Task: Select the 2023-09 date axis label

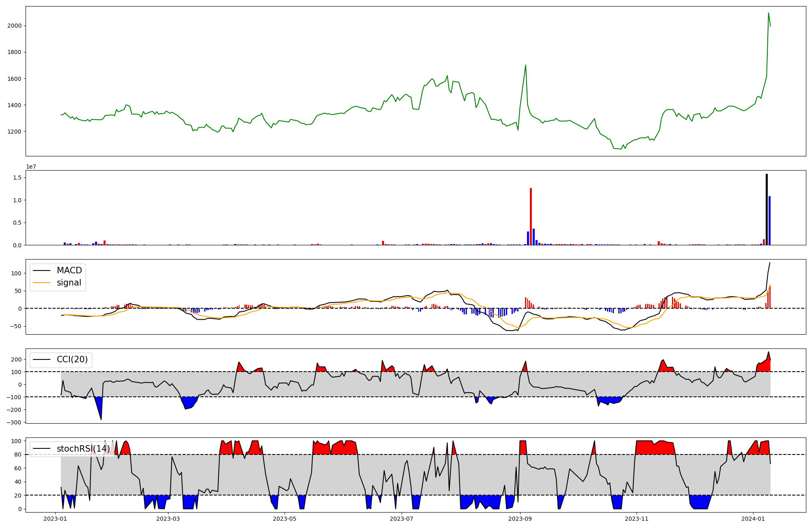Action: coord(520,519)
